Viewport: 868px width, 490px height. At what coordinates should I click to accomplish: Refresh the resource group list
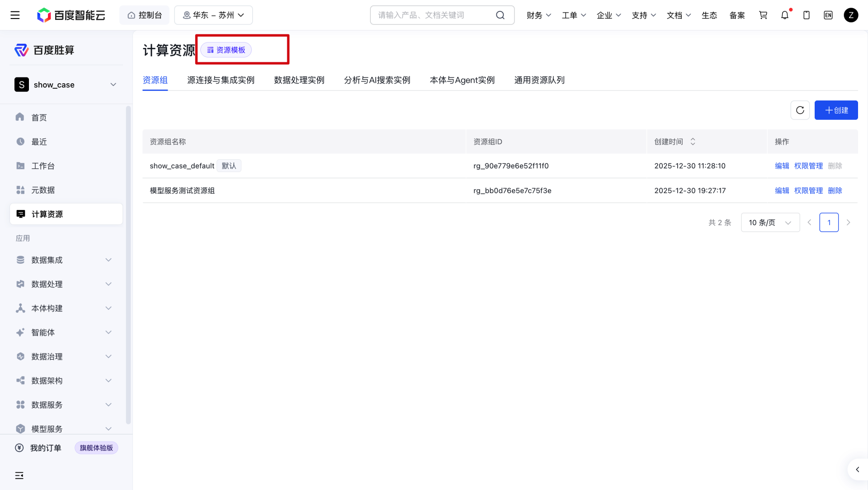pyautogui.click(x=800, y=110)
